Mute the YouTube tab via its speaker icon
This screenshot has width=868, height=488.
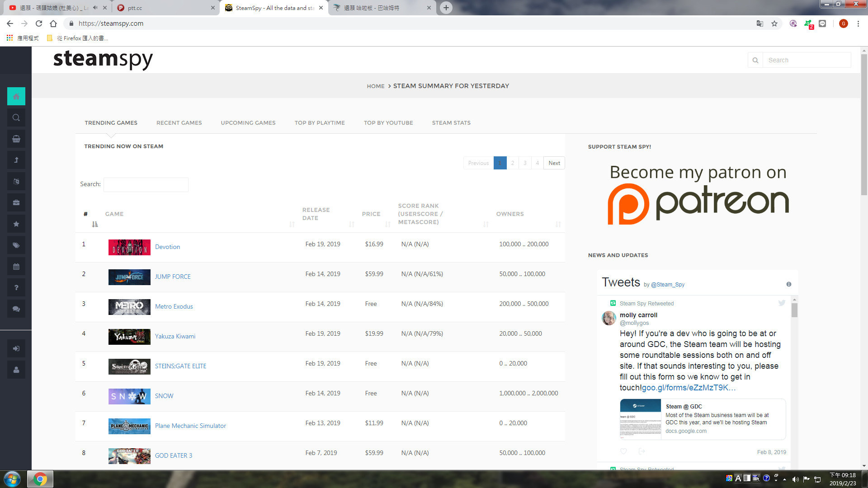tap(95, 8)
